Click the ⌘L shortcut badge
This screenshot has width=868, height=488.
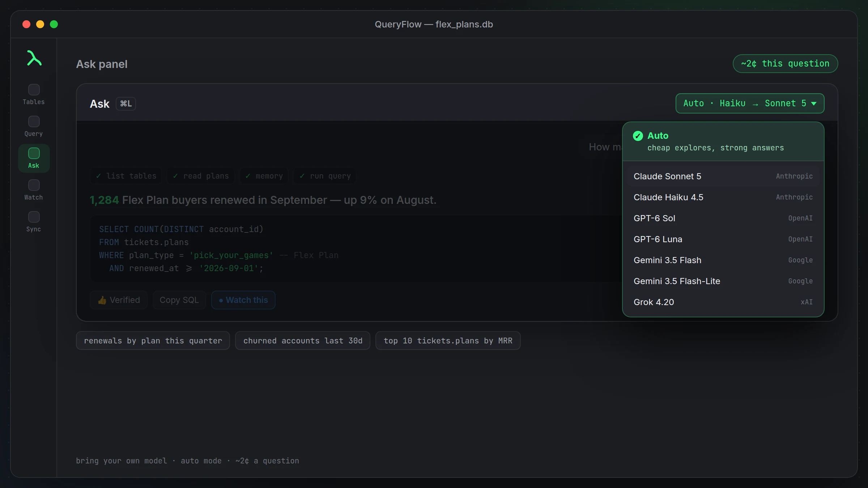pyautogui.click(x=125, y=104)
